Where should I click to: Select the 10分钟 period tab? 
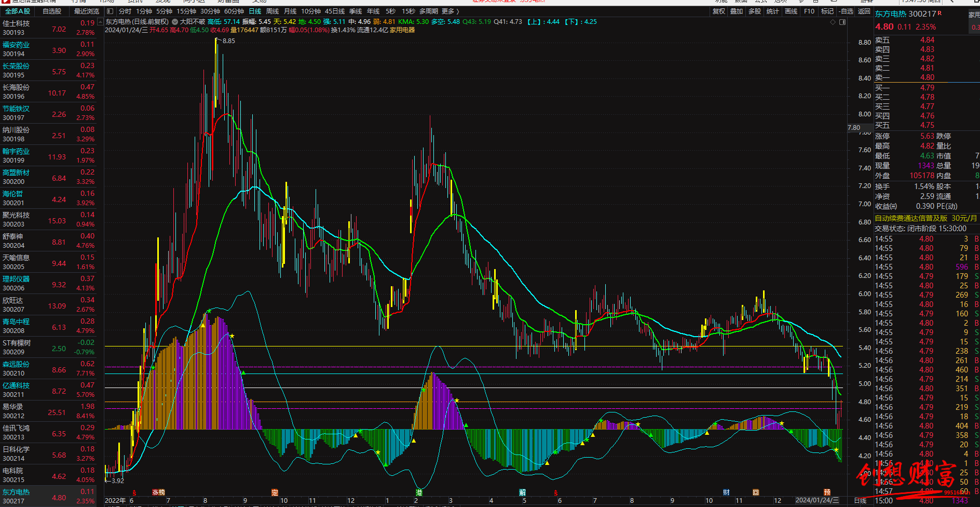pos(311,11)
